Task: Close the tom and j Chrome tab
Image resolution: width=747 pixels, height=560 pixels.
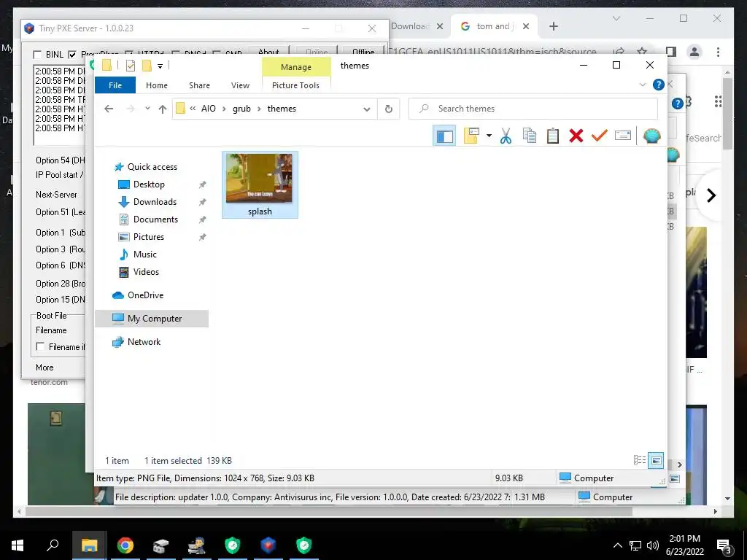Action: pos(526,26)
